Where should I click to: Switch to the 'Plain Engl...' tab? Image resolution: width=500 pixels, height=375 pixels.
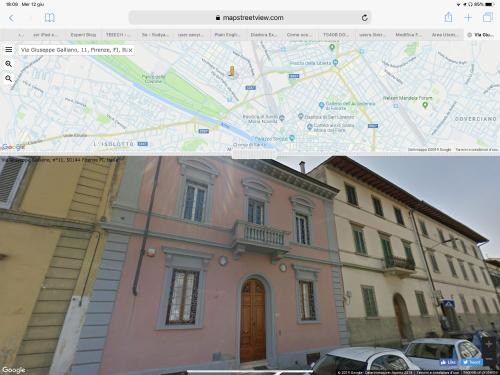click(227, 35)
